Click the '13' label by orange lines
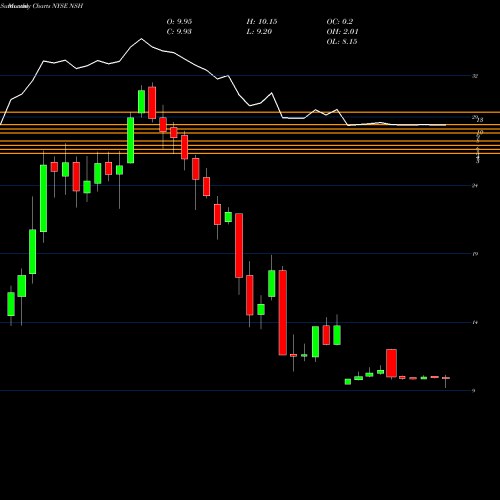This screenshot has width=500, height=500. pyautogui.click(x=480, y=120)
